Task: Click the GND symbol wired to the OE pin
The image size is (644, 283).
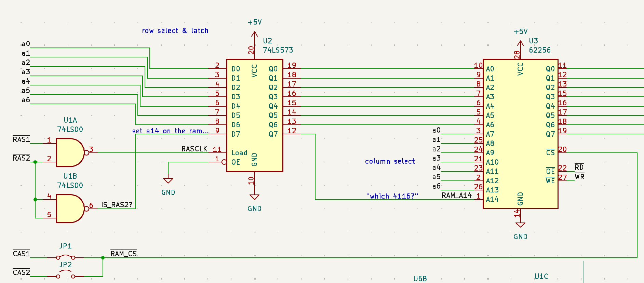Action: [x=168, y=181]
